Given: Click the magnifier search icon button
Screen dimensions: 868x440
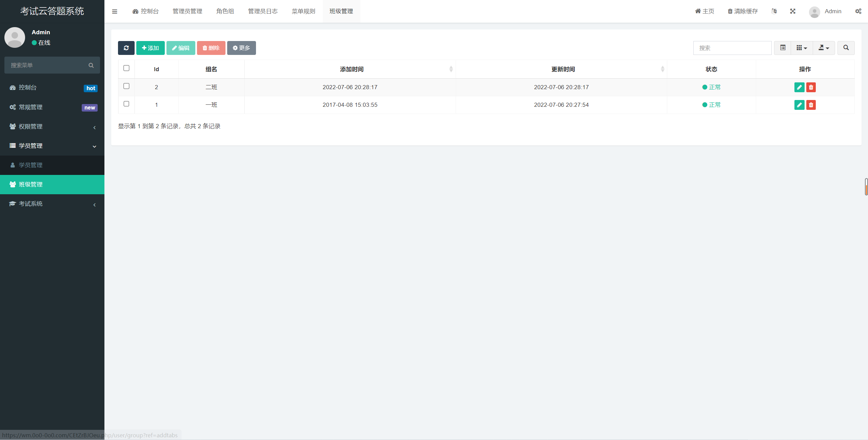Looking at the screenshot, I should tap(846, 48).
